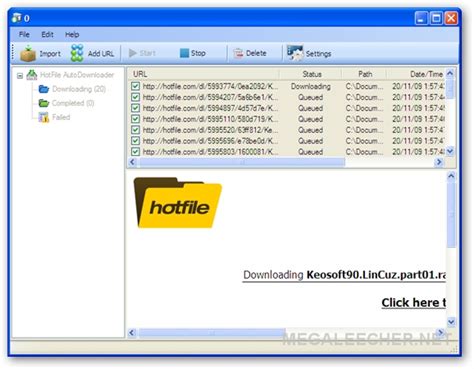Screen dimensions: 474x369
Task: Click URL list scroll up arrow
Action: tap(450, 73)
